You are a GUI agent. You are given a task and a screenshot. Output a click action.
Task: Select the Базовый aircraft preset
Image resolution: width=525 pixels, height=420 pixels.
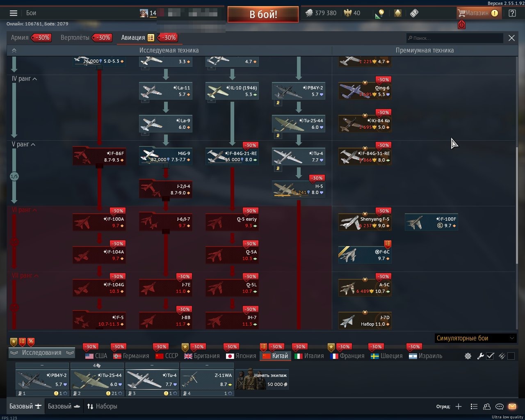pyautogui.click(x=25, y=406)
